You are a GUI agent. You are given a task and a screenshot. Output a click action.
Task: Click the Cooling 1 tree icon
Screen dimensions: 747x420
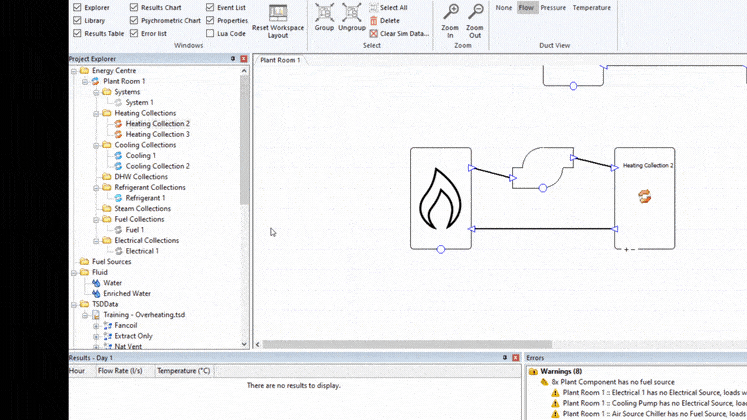click(118, 156)
